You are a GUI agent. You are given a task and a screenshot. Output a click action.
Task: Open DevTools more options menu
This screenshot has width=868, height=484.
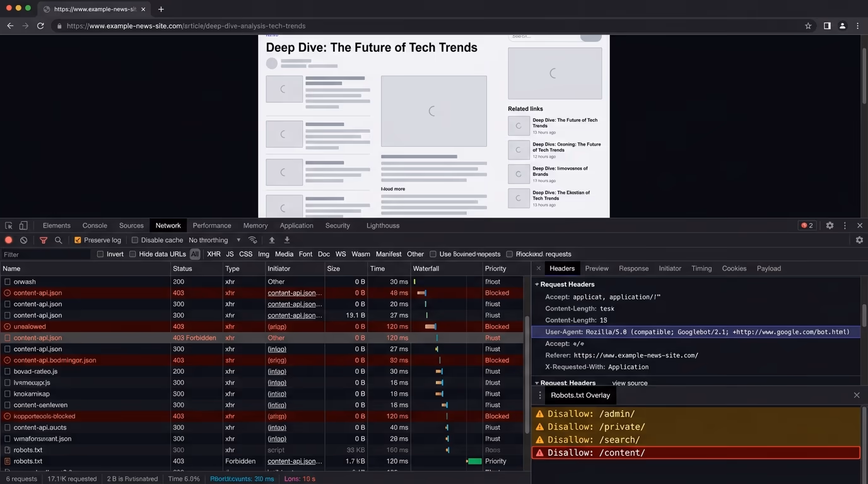(845, 226)
